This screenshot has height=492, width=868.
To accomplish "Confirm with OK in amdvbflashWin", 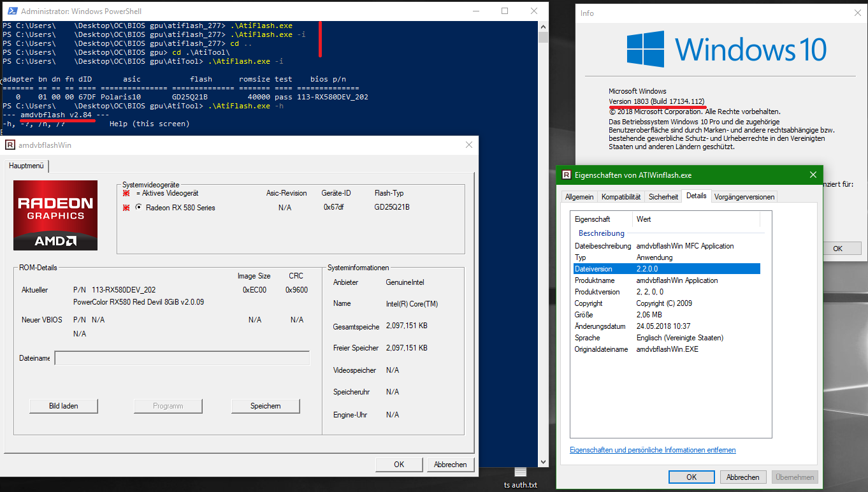I will tap(399, 465).
